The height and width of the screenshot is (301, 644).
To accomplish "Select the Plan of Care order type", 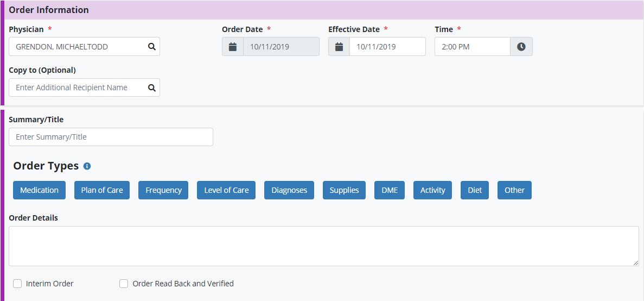I will tap(102, 190).
